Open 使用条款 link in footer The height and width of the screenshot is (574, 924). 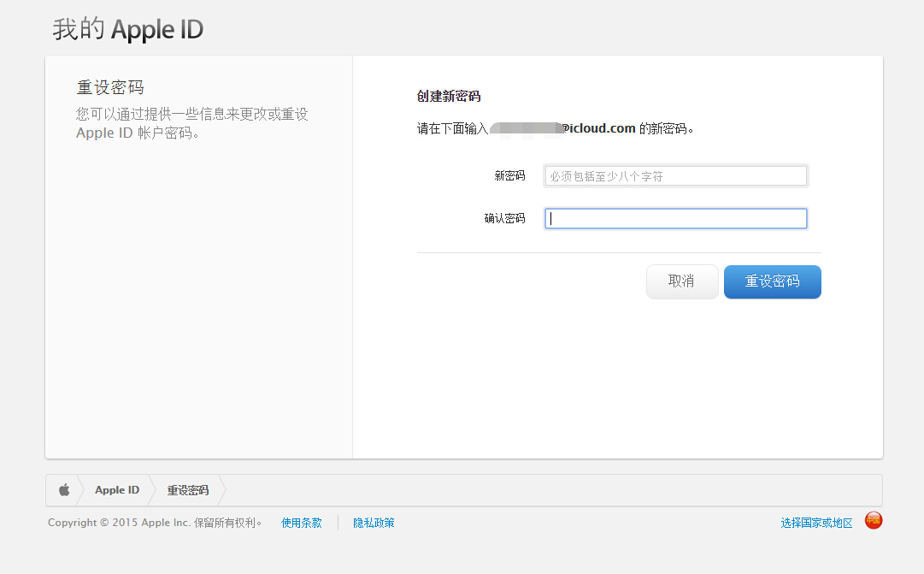(x=302, y=523)
